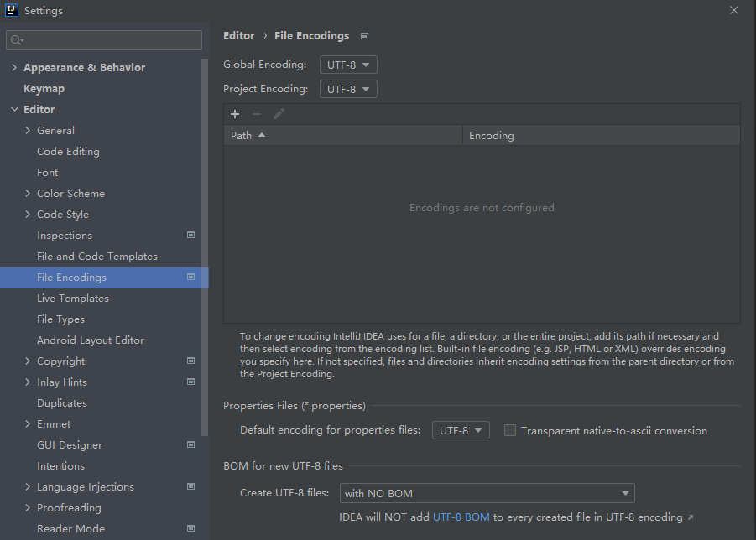
Task: Click the project settings icon next to Inspections
Action: coord(191,235)
